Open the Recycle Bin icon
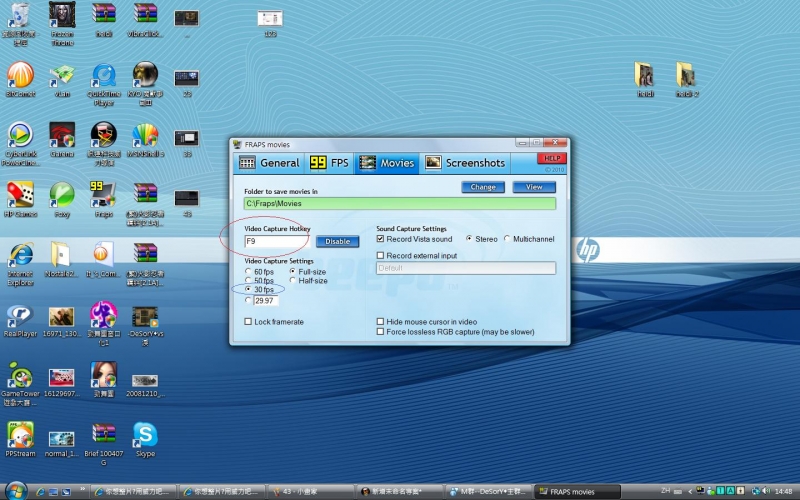 (20, 16)
